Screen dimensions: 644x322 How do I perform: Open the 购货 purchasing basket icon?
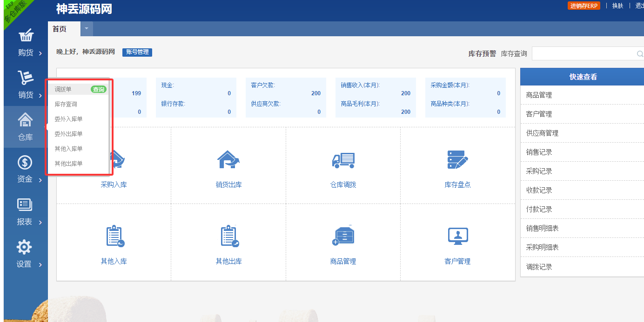[x=26, y=36]
